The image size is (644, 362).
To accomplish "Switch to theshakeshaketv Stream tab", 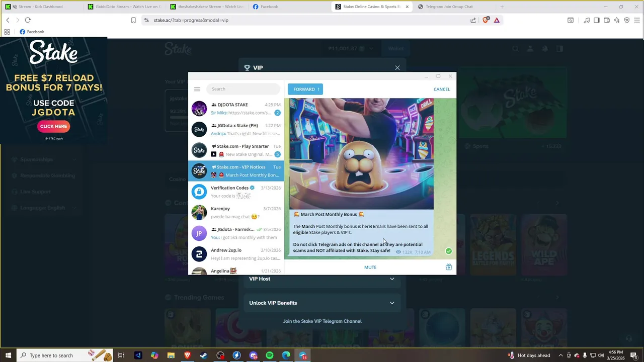I will tap(207, 7).
